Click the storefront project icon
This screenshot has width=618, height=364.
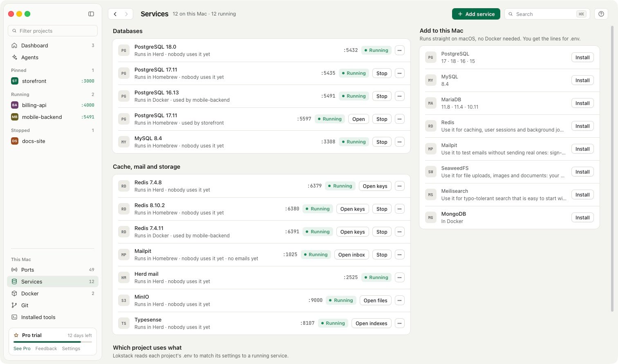coord(15,81)
